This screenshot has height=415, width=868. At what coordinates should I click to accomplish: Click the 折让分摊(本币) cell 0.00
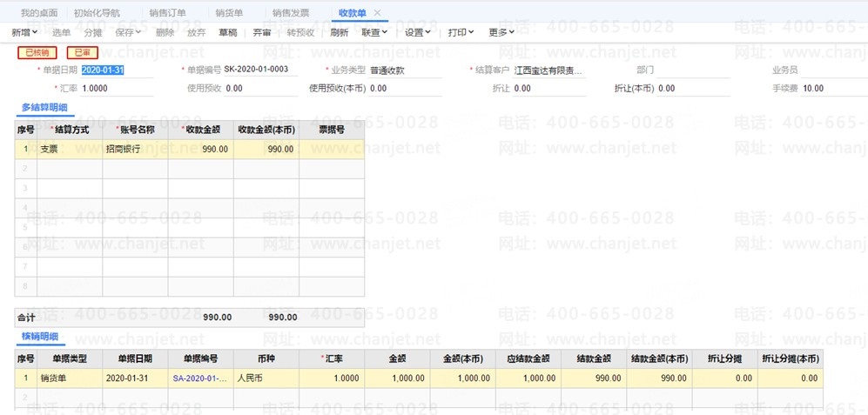tap(791, 378)
